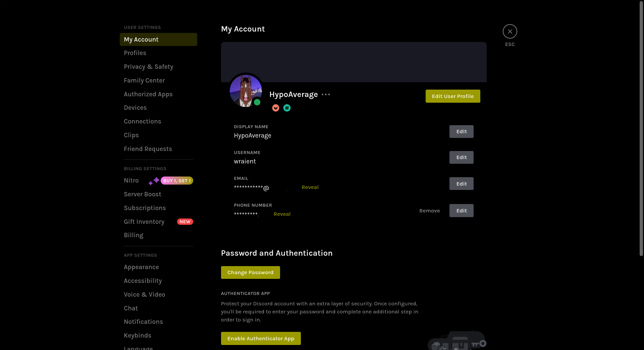Click the Password and Authentication heading
644x350 pixels.
click(x=277, y=253)
